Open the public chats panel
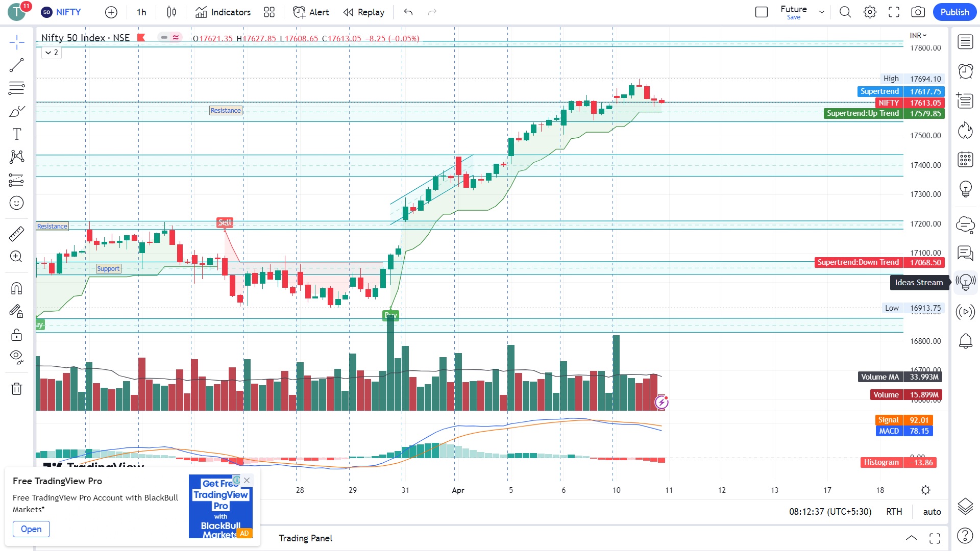 point(965,224)
